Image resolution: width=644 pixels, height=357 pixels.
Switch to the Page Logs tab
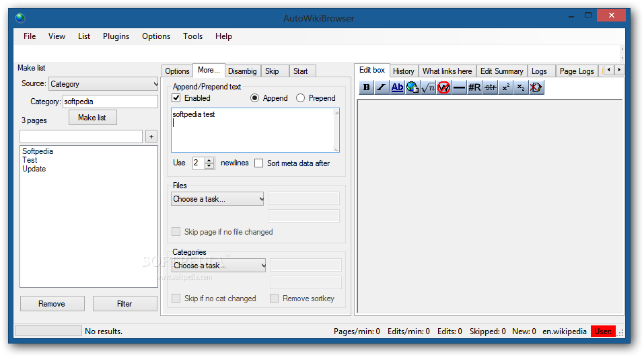(577, 71)
